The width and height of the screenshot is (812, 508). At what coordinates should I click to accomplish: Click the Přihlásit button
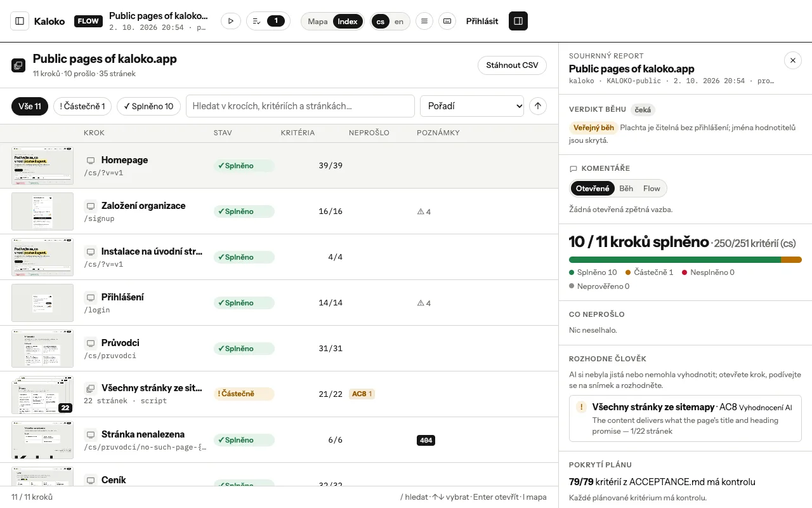[482, 21]
